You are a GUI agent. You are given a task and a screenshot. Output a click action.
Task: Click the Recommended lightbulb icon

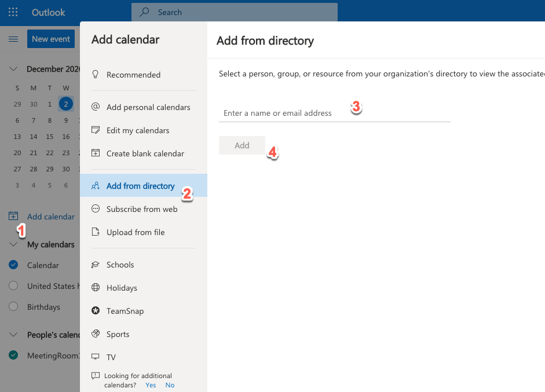[95, 74]
